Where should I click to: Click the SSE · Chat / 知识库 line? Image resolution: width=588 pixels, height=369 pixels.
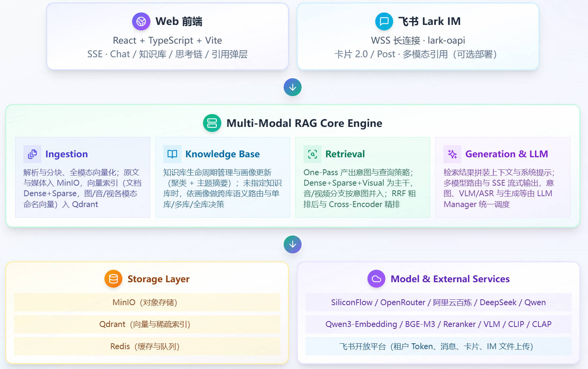pos(168,54)
